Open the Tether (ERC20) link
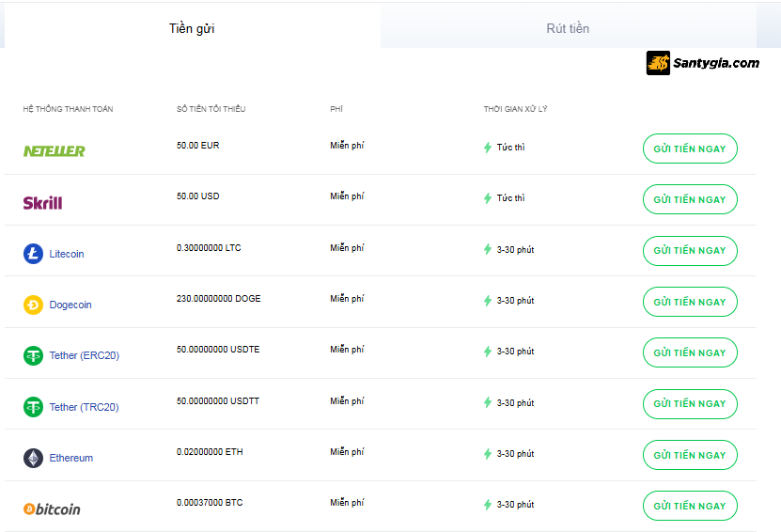Screen dimensions: 781x532 point(85,355)
